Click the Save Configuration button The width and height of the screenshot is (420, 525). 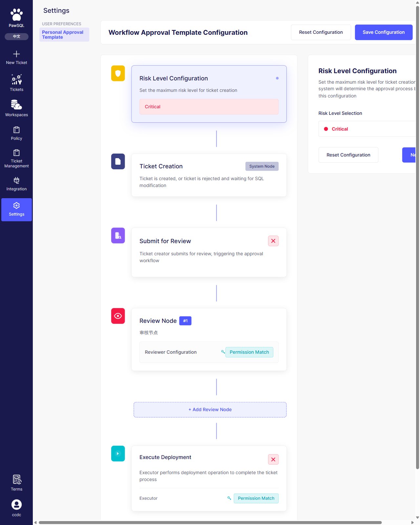pos(384,32)
